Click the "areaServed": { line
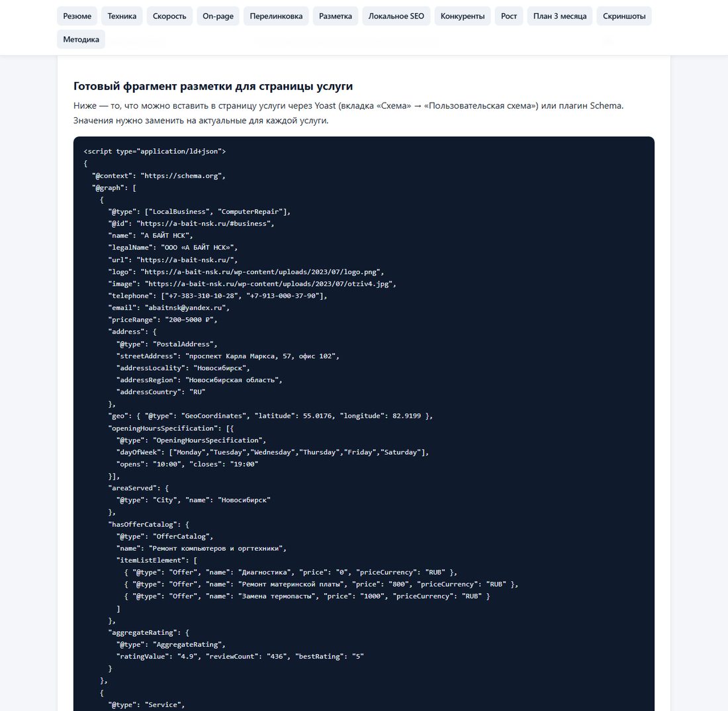Image resolution: width=728 pixels, height=711 pixels. pos(138,488)
